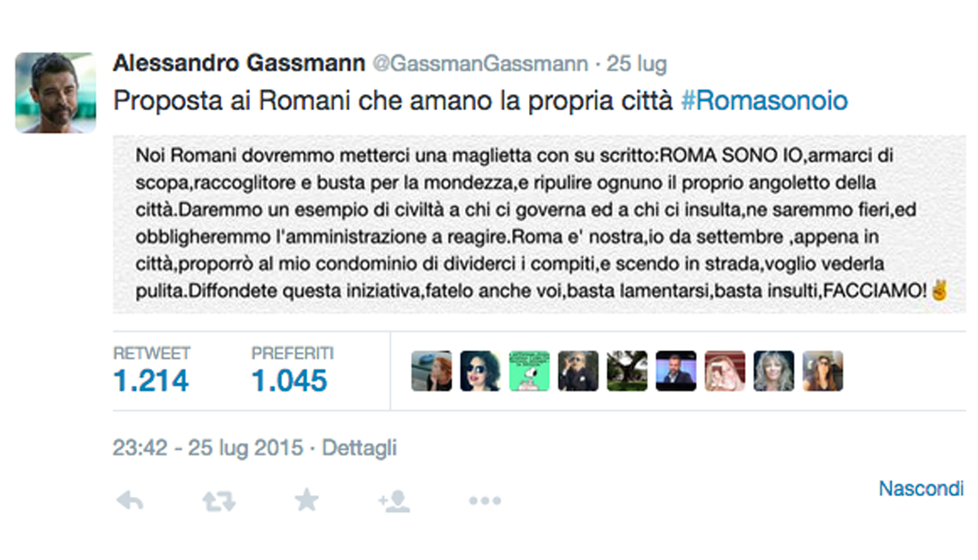Select the RETWEET count 1.214

pyautogui.click(x=149, y=380)
